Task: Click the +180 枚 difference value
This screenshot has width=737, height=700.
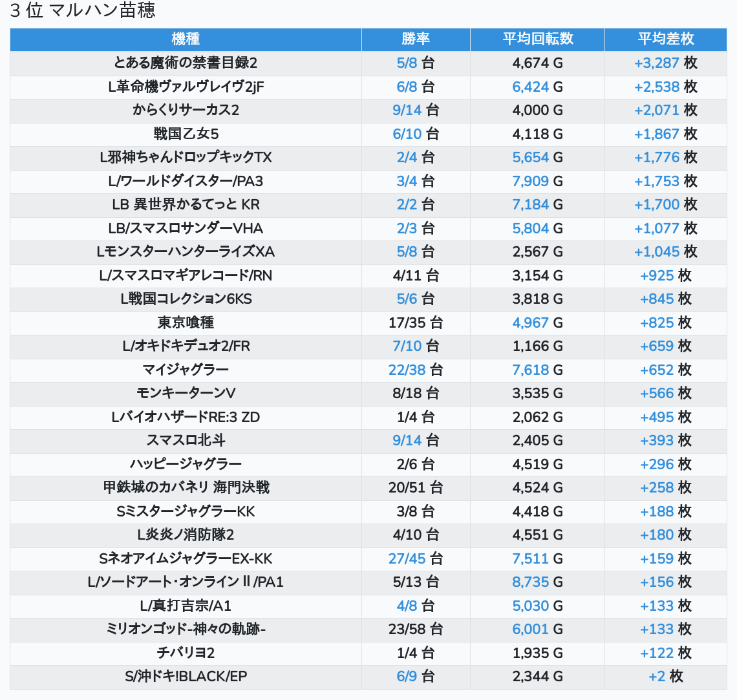Action: click(665, 535)
